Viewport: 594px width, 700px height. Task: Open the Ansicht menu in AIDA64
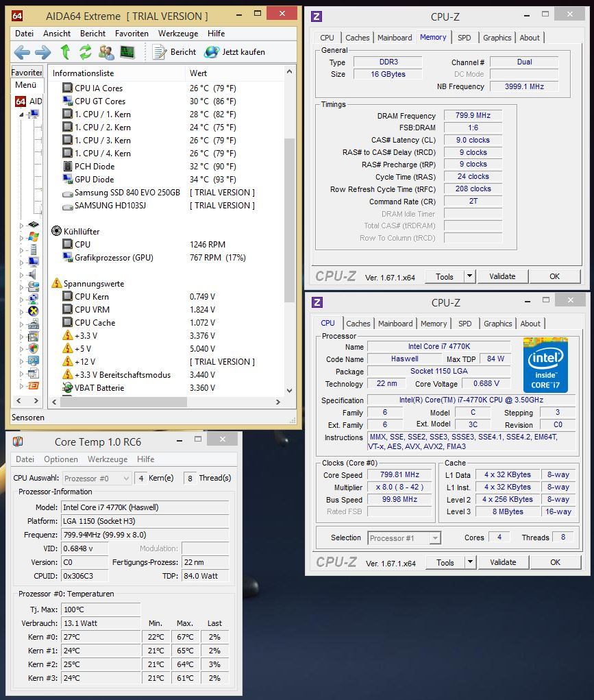[57, 34]
